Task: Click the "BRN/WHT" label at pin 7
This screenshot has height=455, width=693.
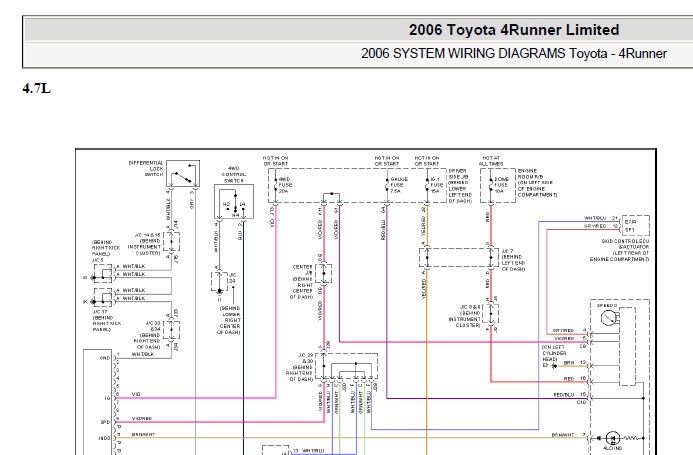Action: pyautogui.click(x=563, y=435)
